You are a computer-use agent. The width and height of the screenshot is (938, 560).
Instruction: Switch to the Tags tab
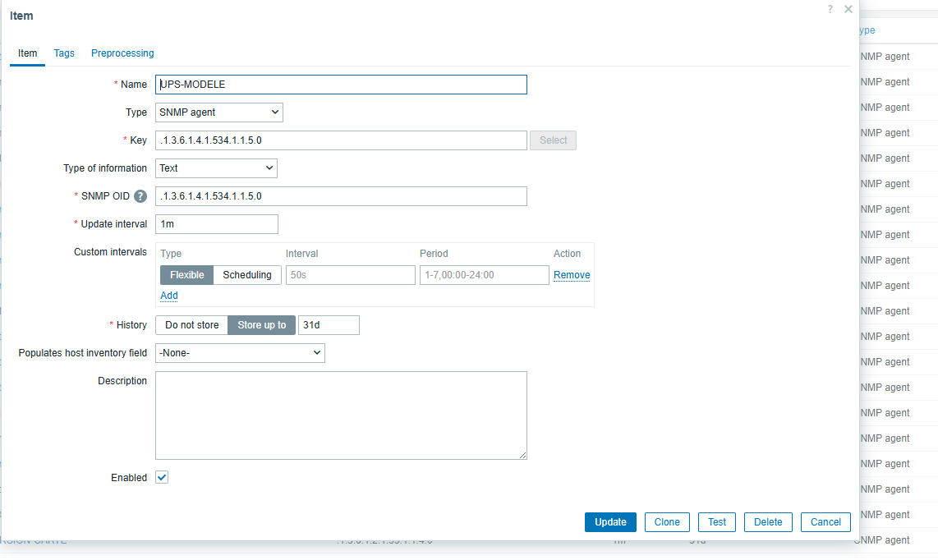click(64, 53)
